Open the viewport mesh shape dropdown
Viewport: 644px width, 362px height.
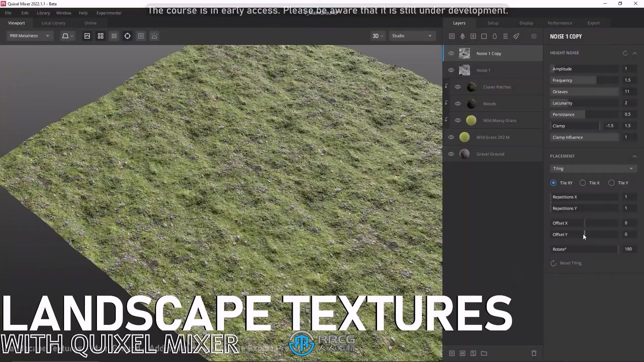click(67, 36)
